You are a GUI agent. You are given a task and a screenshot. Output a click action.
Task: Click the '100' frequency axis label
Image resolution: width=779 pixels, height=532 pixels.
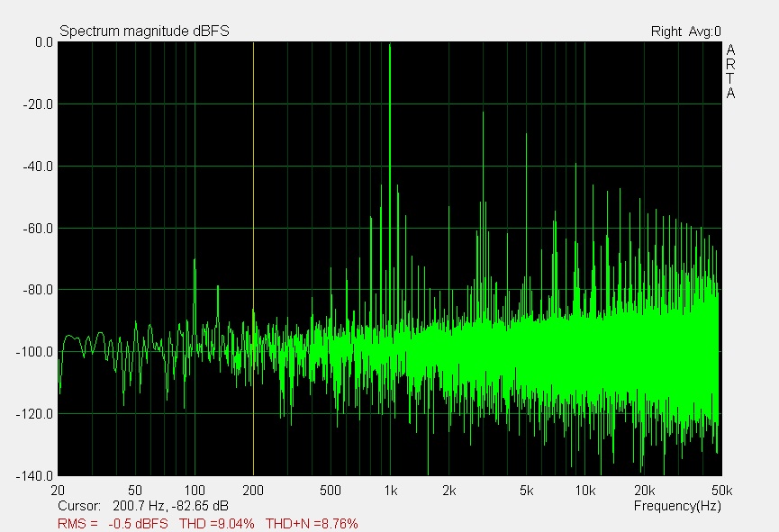point(195,491)
